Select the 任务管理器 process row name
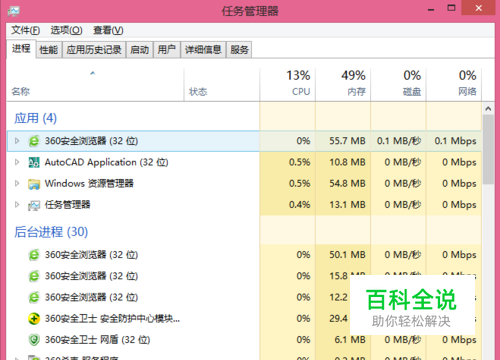The height and width of the screenshot is (360, 500). [x=67, y=205]
